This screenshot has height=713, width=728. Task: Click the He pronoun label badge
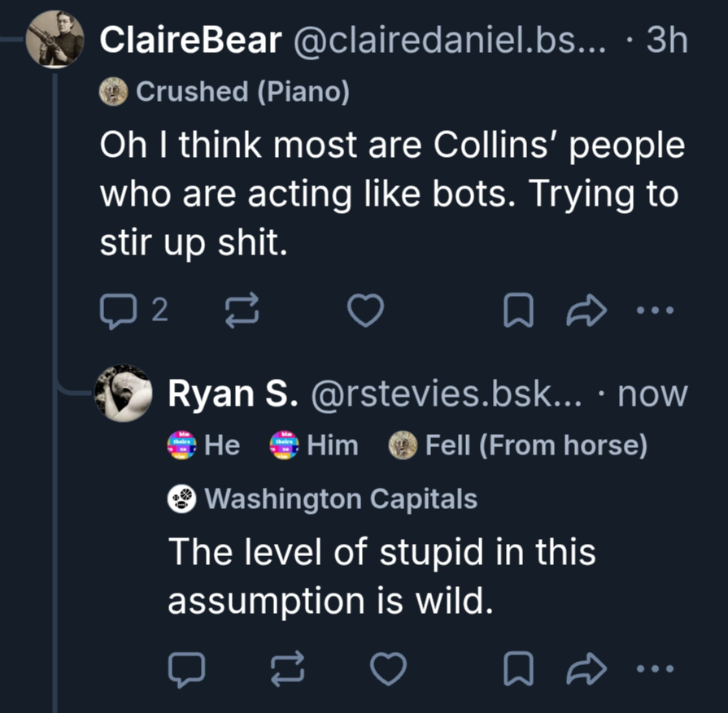[x=203, y=446]
